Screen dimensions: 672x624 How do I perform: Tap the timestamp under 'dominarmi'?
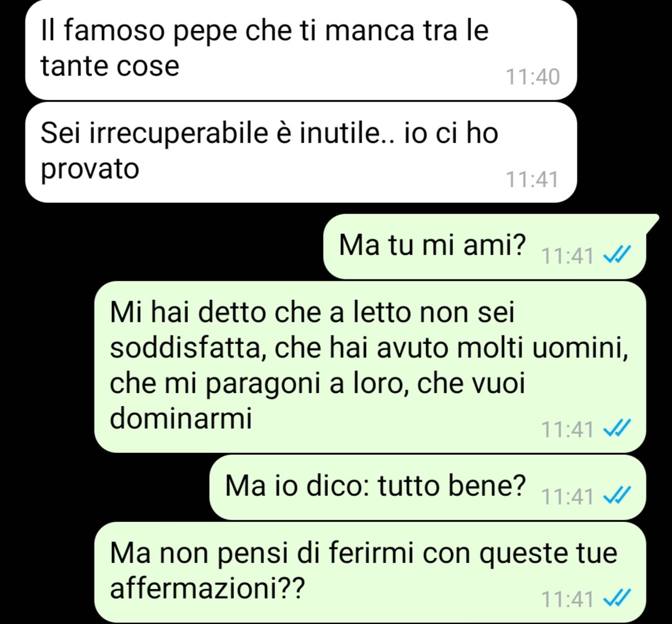click(x=567, y=429)
